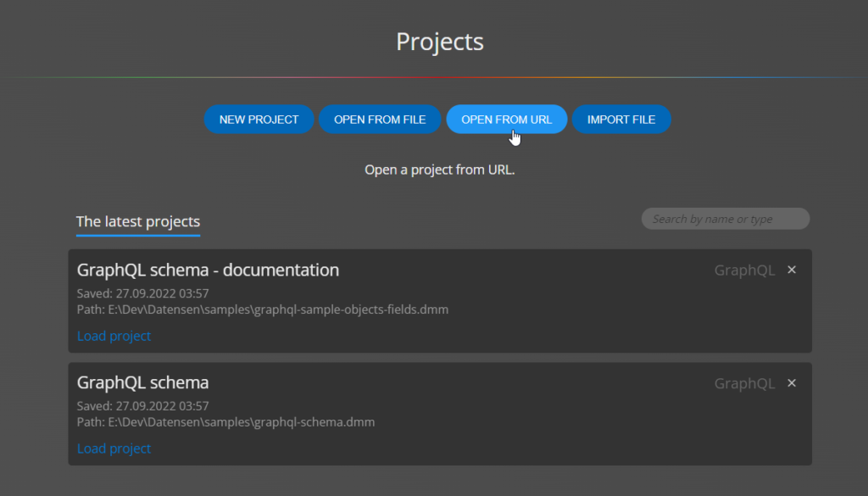The image size is (868, 496).
Task: Remove GraphQL schema - documentation from list
Action: tap(792, 270)
